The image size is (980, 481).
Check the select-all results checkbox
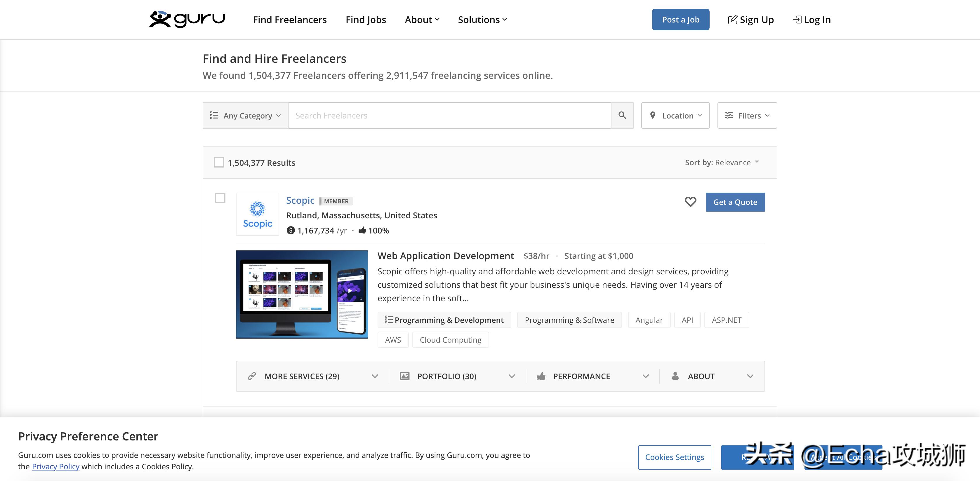219,162
